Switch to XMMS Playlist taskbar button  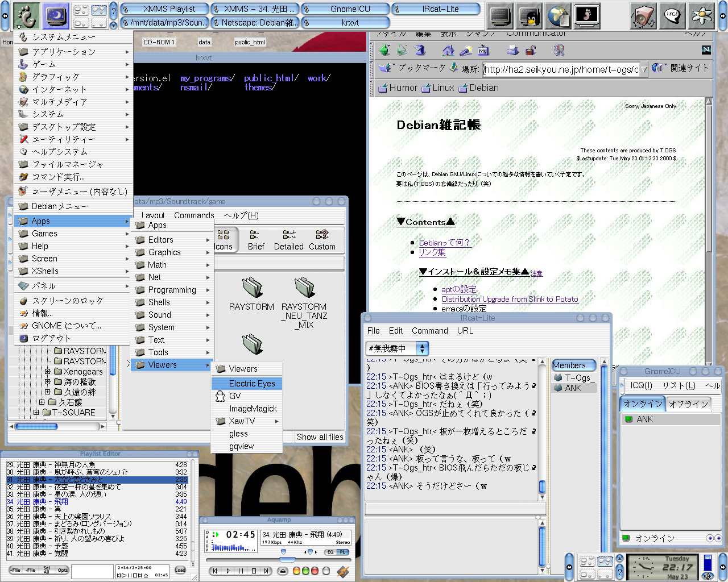pos(164,9)
